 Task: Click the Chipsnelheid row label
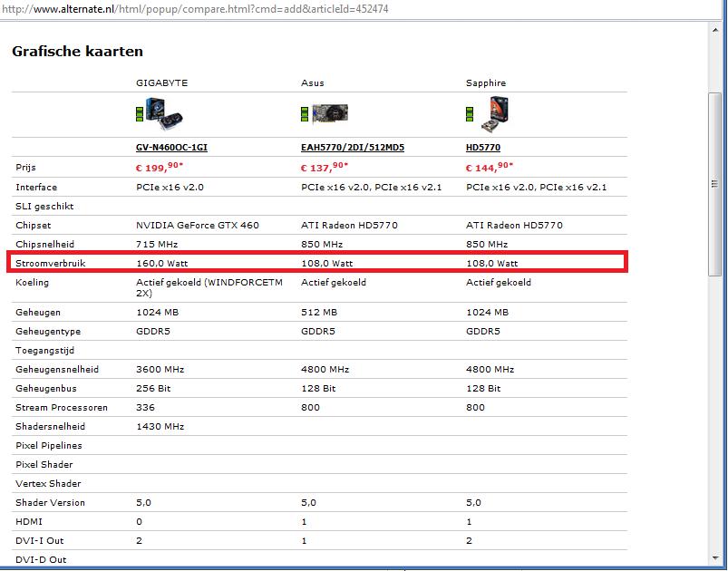pyautogui.click(x=44, y=244)
